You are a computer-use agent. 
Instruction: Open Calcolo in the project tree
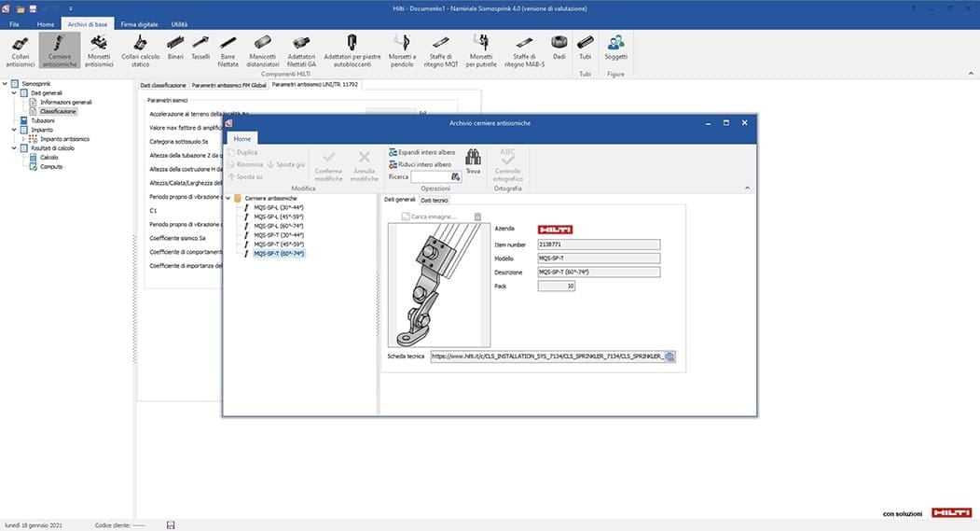(48, 158)
